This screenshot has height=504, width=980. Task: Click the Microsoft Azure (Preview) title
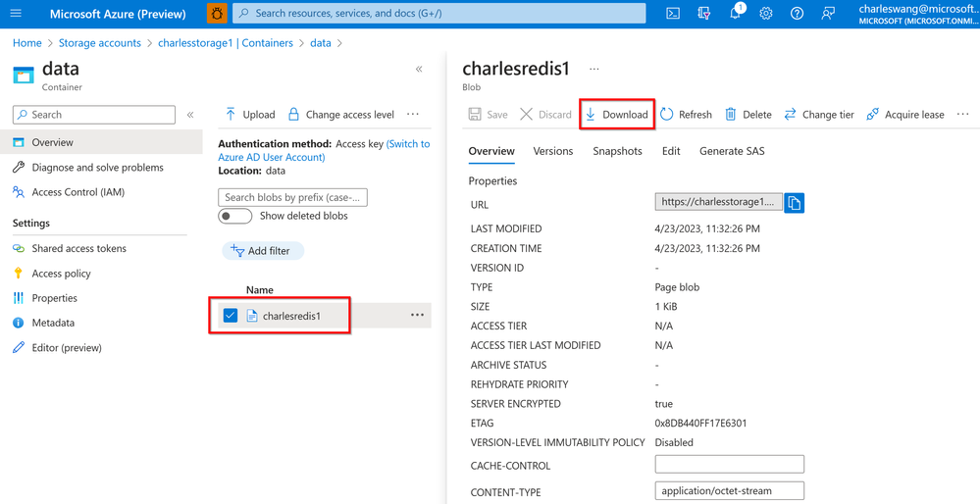click(x=118, y=14)
